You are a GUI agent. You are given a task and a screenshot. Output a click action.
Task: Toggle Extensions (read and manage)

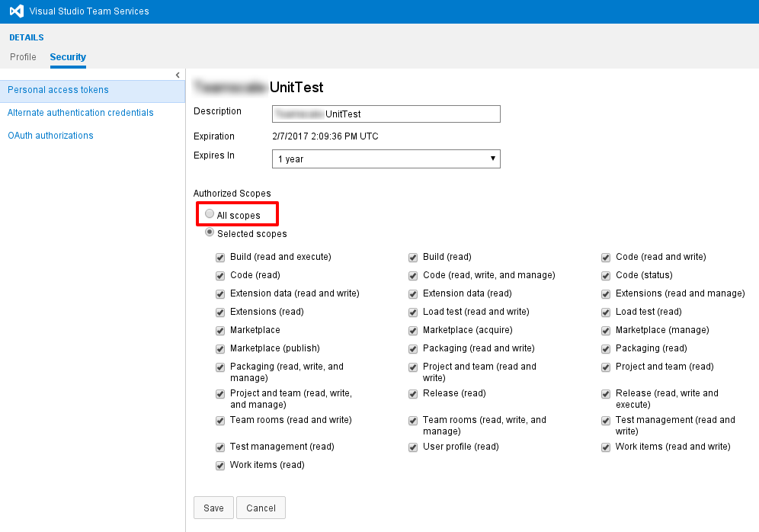pyautogui.click(x=606, y=294)
